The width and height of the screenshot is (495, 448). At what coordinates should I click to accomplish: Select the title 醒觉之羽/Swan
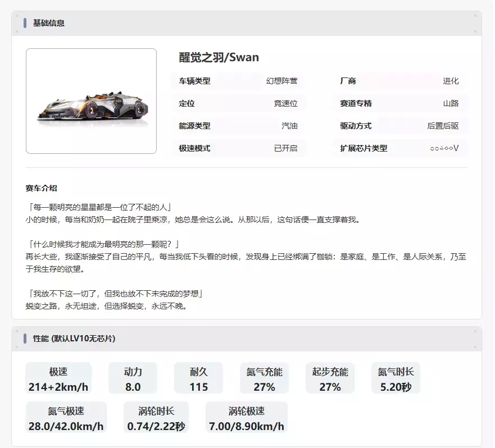[219, 57]
